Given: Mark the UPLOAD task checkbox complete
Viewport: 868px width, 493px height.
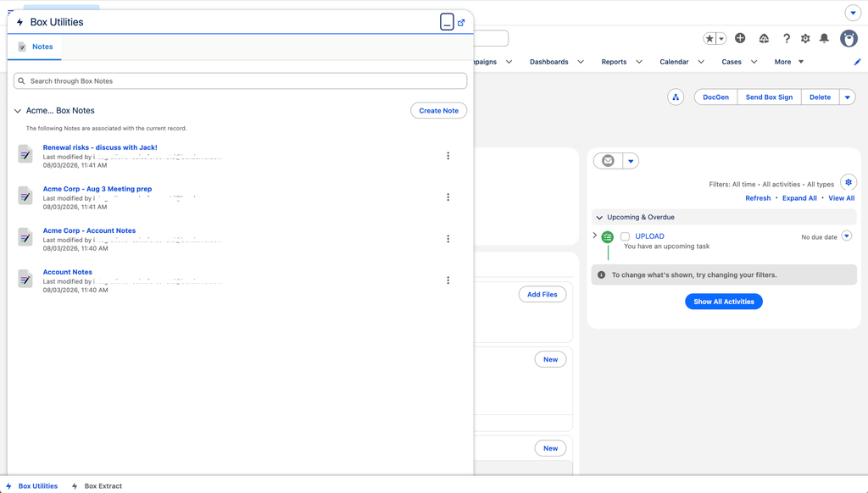Looking at the screenshot, I should pos(625,236).
